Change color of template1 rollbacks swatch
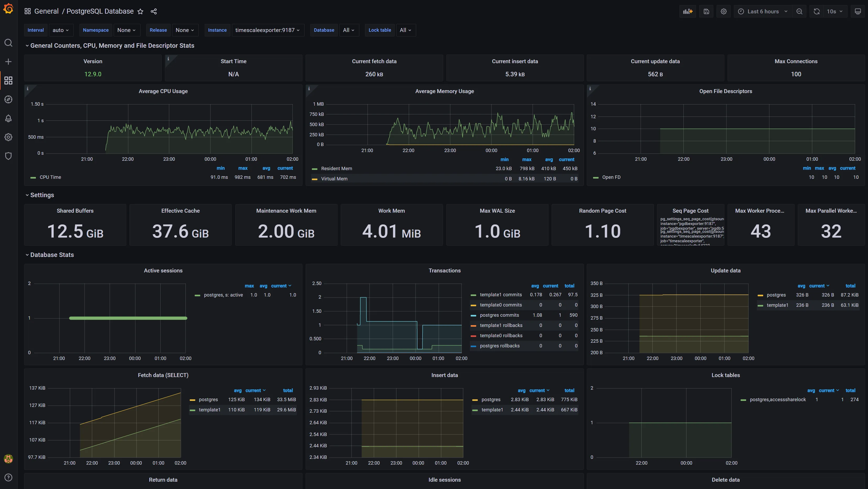The width and height of the screenshot is (868, 489). 473,326
